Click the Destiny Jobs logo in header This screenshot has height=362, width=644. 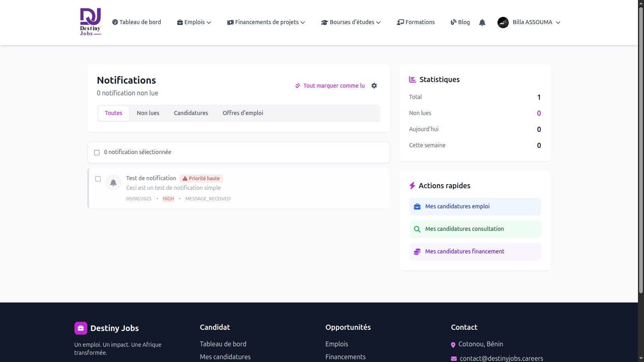click(x=90, y=22)
